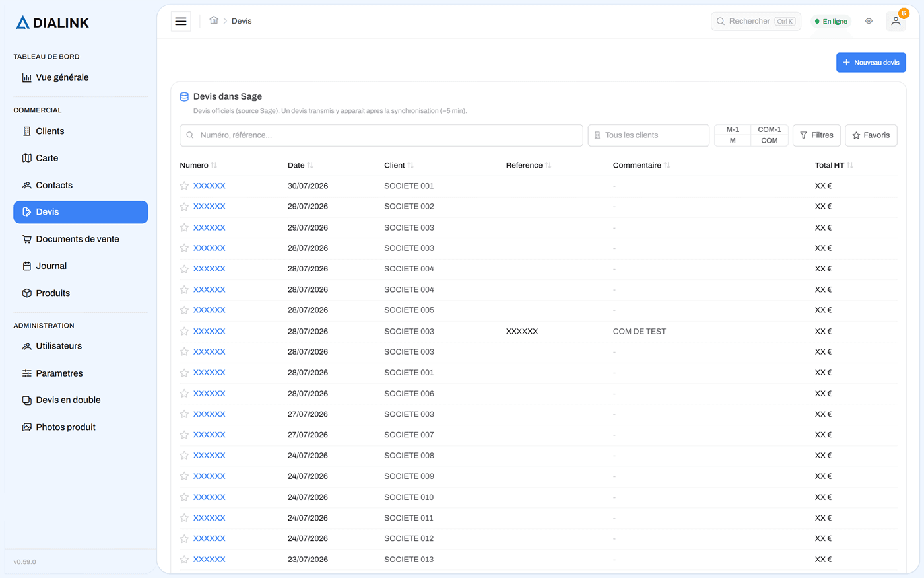Sort table by Total HT column
924x578 pixels.
point(834,165)
